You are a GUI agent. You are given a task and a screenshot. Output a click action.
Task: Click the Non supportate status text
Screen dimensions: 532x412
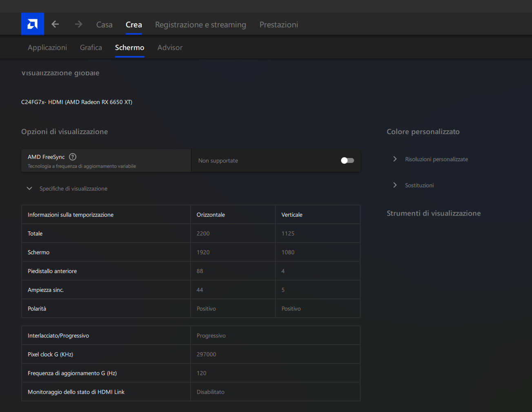click(218, 160)
